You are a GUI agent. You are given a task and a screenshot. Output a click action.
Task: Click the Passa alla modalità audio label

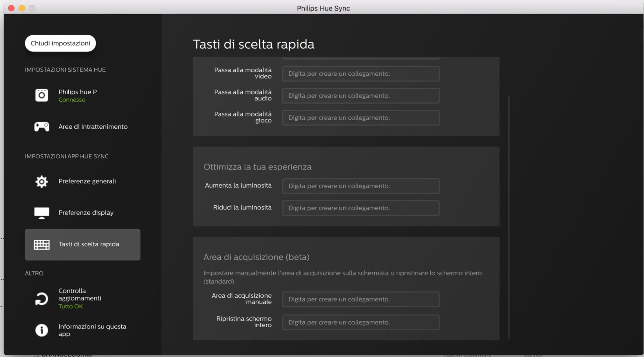[x=243, y=95]
